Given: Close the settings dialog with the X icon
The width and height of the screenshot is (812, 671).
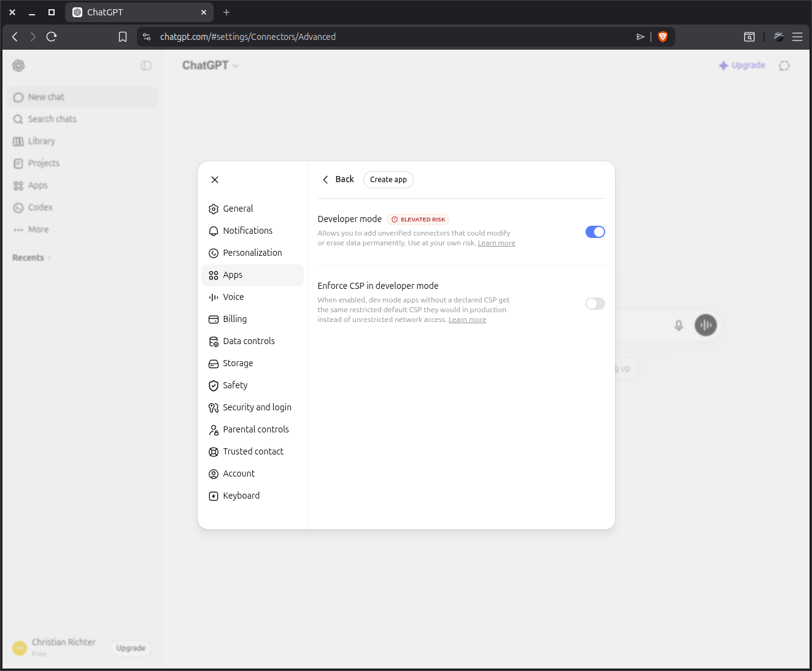Looking at the screenshot, I should click(215, 180).
